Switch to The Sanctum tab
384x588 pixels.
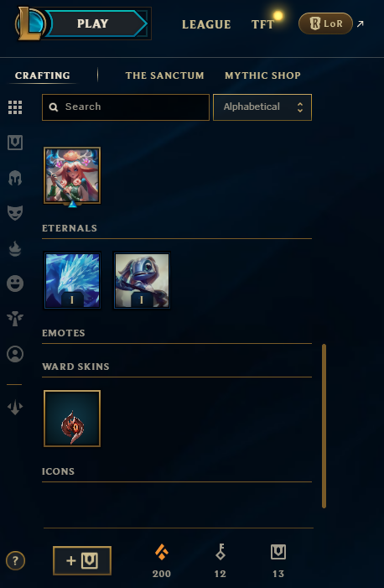164,75
